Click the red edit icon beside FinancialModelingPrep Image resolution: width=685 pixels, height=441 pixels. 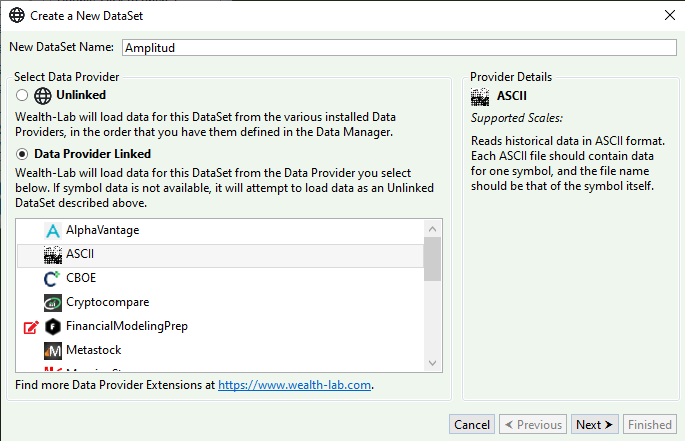point(30,327)
